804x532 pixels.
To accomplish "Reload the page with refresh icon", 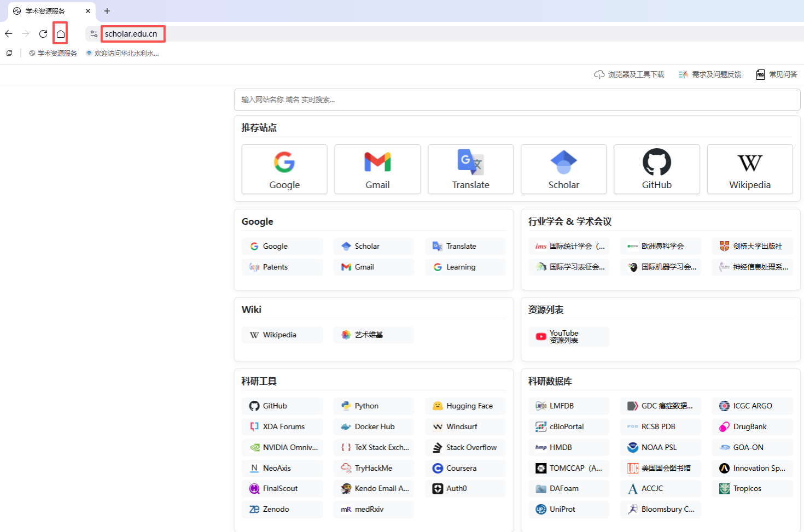I will 43,34.
